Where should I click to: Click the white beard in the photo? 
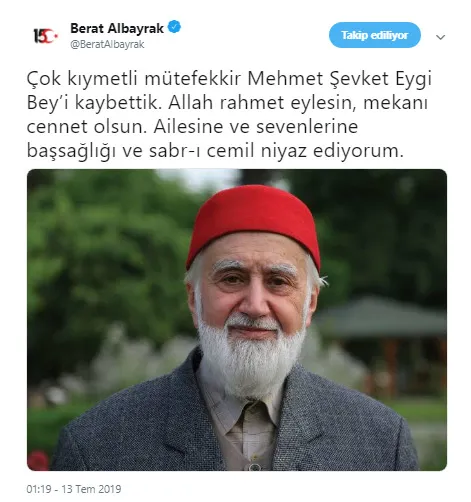click(251, 357)
